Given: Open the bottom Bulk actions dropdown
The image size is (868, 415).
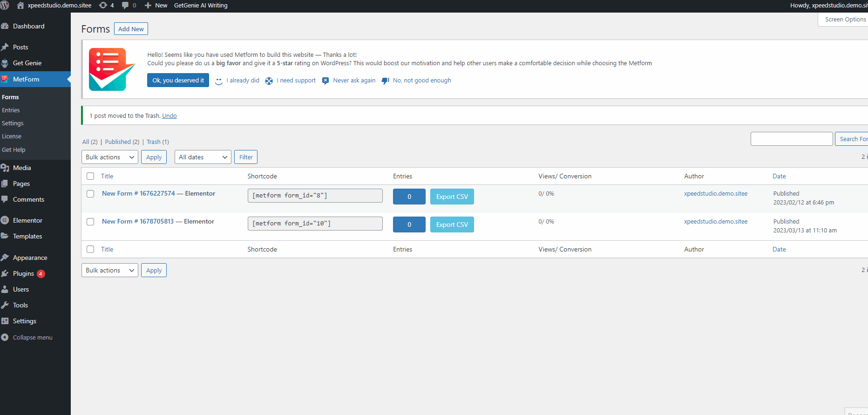Looking at the screenshot, I should coord(110,270).
